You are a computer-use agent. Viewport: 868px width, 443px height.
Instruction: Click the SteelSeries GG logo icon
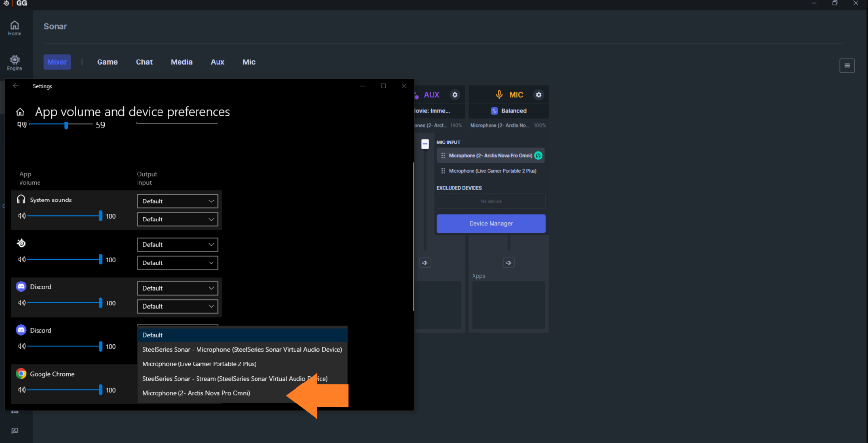(x=6, y=3)
